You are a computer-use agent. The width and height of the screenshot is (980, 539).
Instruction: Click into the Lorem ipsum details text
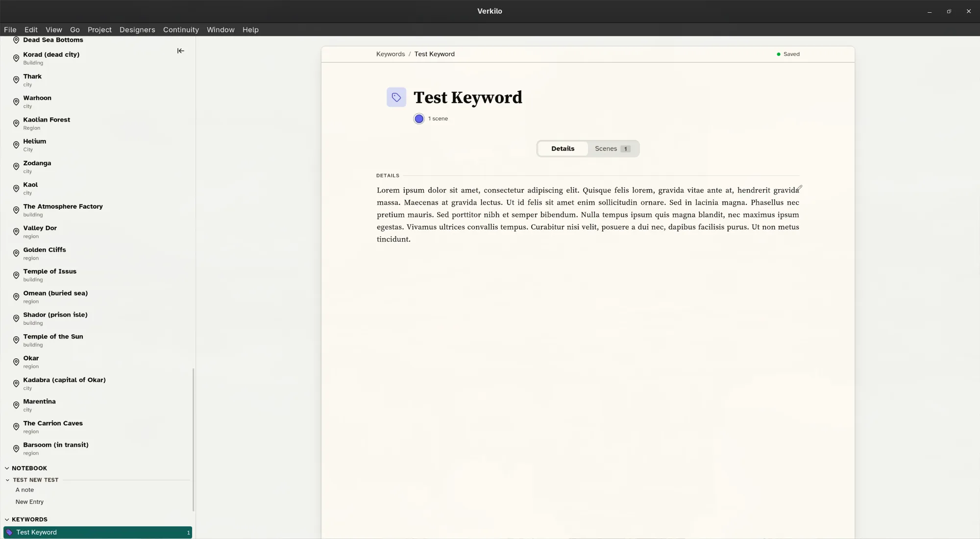point(588,215)
